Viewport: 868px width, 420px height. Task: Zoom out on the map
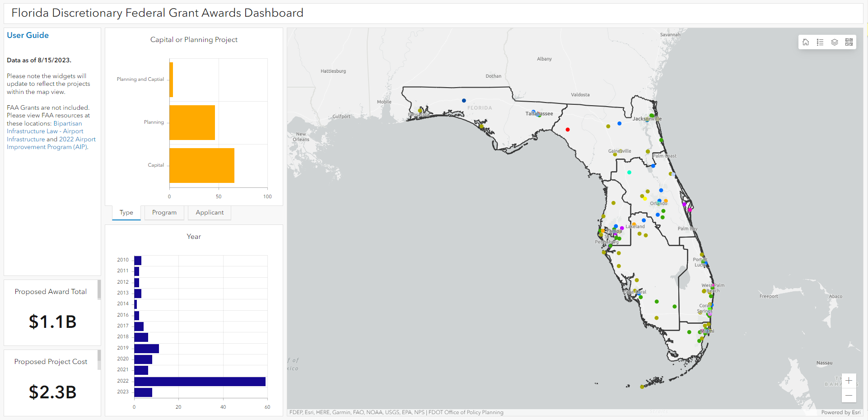pos(849,396)
